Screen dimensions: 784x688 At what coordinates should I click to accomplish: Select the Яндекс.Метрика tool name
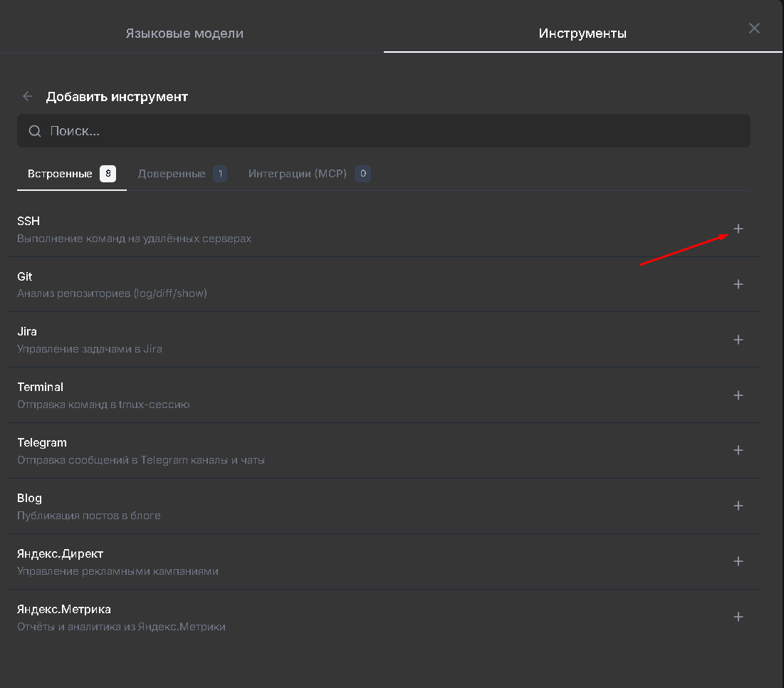[x=64, y=609]
